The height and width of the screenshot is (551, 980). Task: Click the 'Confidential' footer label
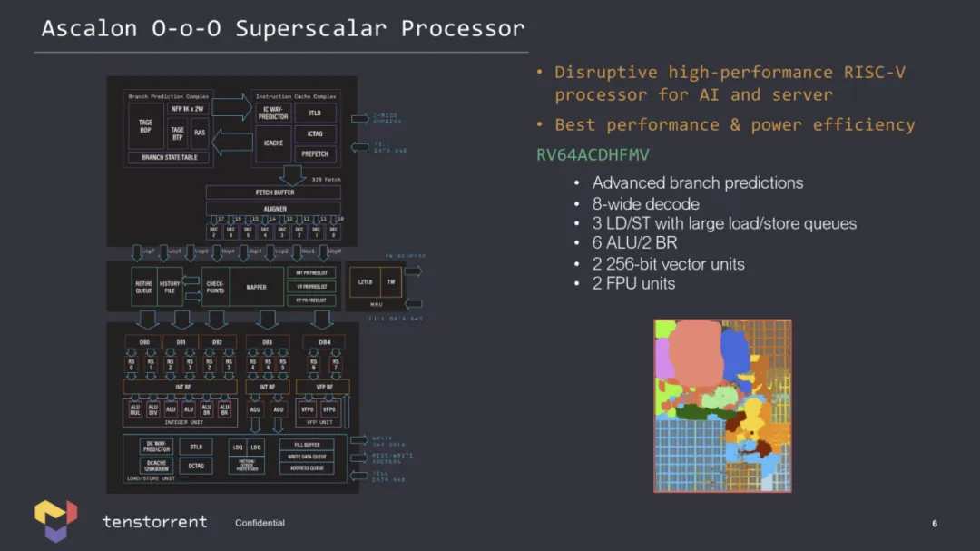click(x=260, y=523)
